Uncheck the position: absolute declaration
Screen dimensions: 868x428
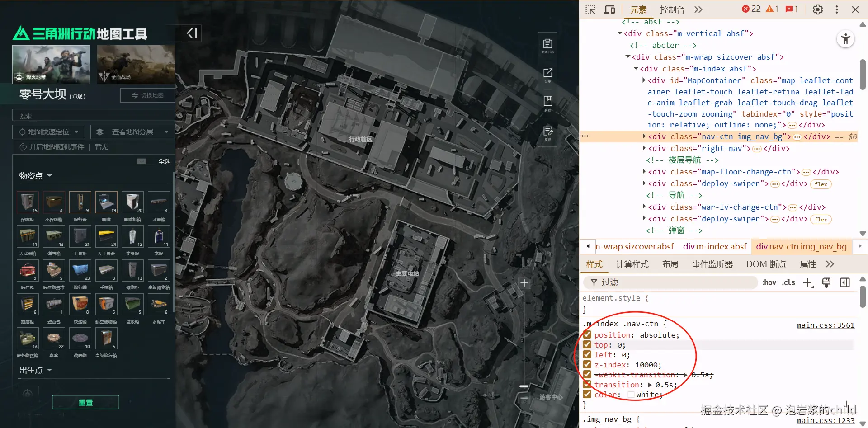click(587, 335)
